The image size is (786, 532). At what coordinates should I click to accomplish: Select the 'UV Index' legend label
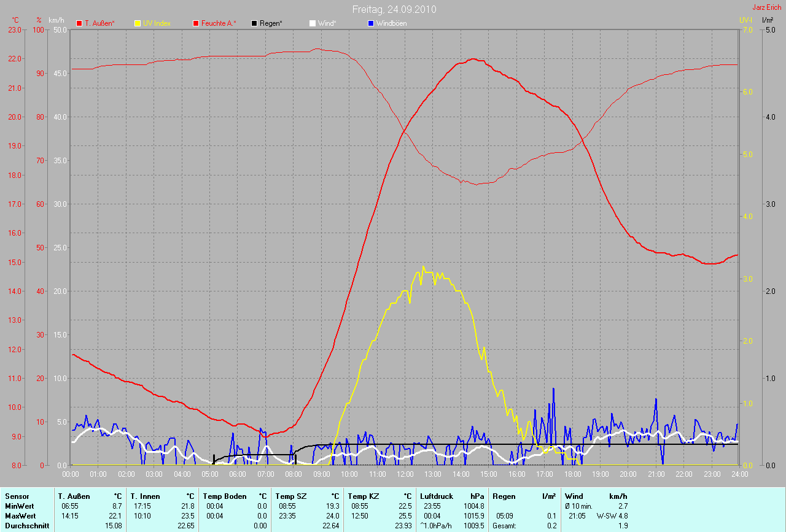point(157,23)
